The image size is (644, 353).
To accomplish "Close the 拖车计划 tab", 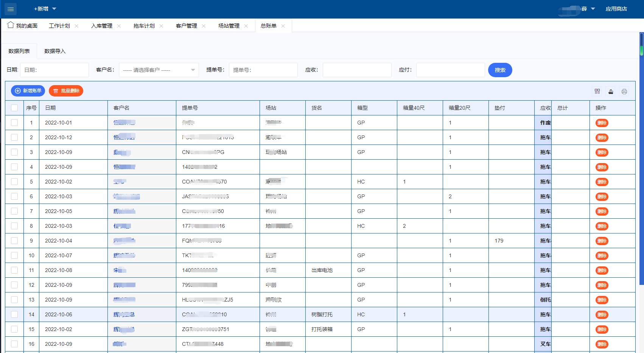I will point(161,26).
